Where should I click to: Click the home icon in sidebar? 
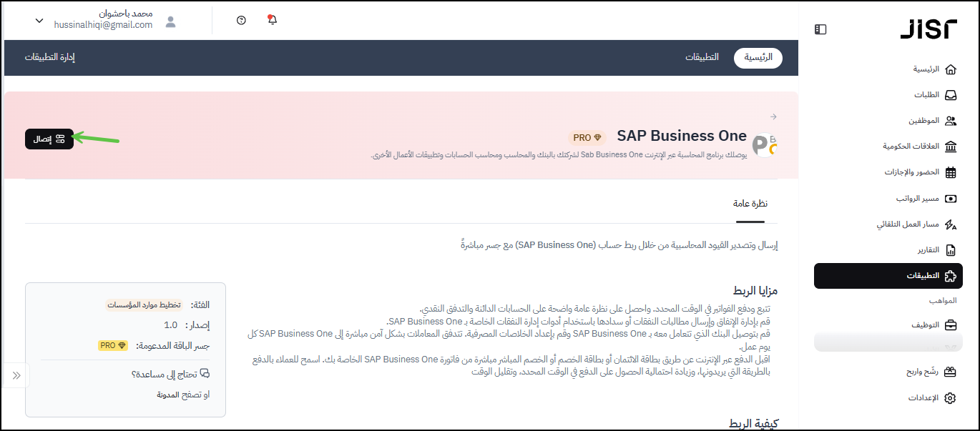950,69
